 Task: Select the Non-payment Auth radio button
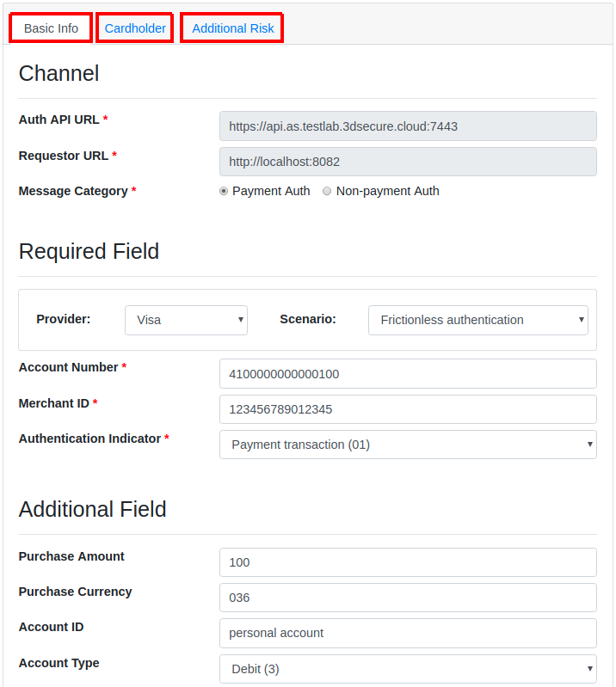[x=327, y=191]
